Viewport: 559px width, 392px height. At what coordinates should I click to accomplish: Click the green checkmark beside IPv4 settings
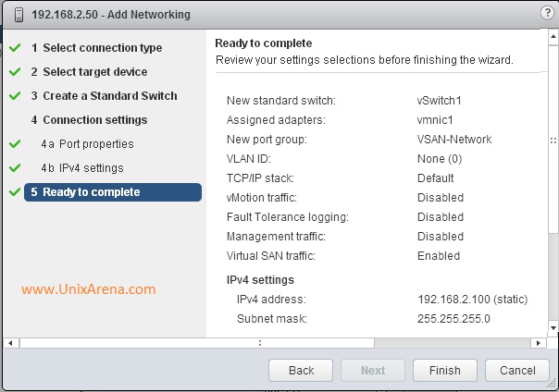tap(15, 167)
